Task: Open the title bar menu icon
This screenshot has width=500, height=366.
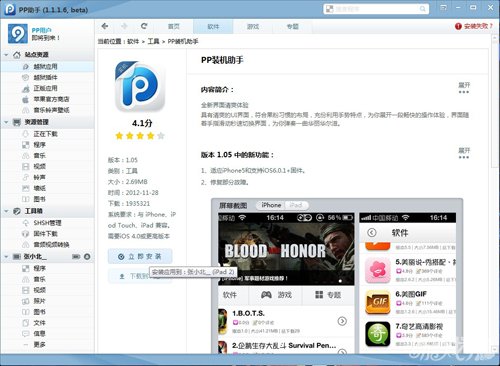Action: pos(444,8)
